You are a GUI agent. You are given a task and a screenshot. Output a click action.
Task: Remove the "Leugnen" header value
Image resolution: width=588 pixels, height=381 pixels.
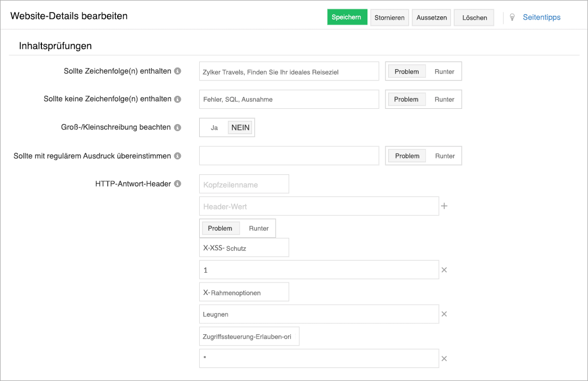(444, 314)
